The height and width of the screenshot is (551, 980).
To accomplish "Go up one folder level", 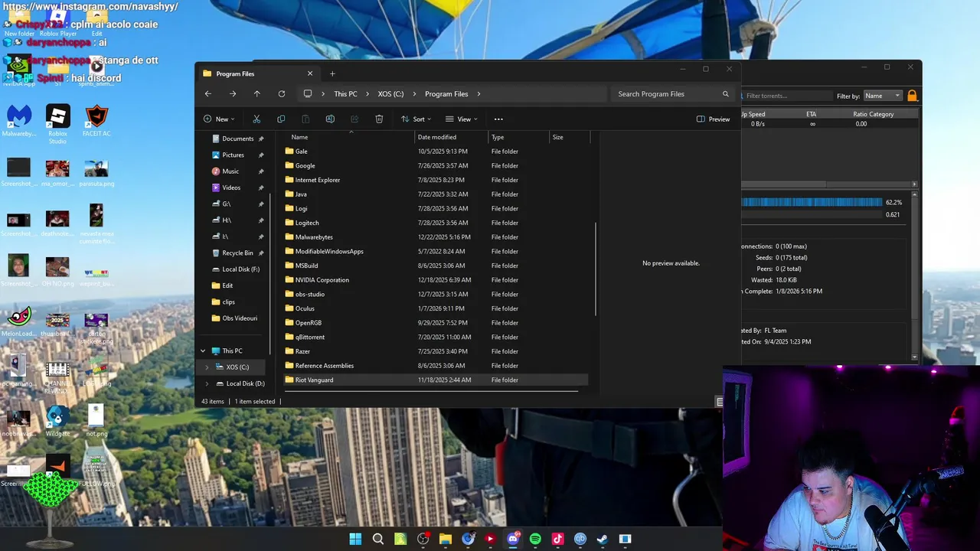I will point(256,93).
